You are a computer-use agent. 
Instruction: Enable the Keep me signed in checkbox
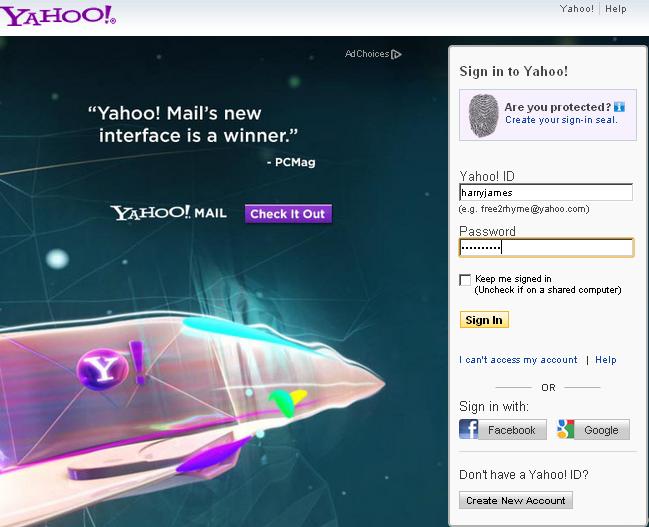tap(465, 280)
